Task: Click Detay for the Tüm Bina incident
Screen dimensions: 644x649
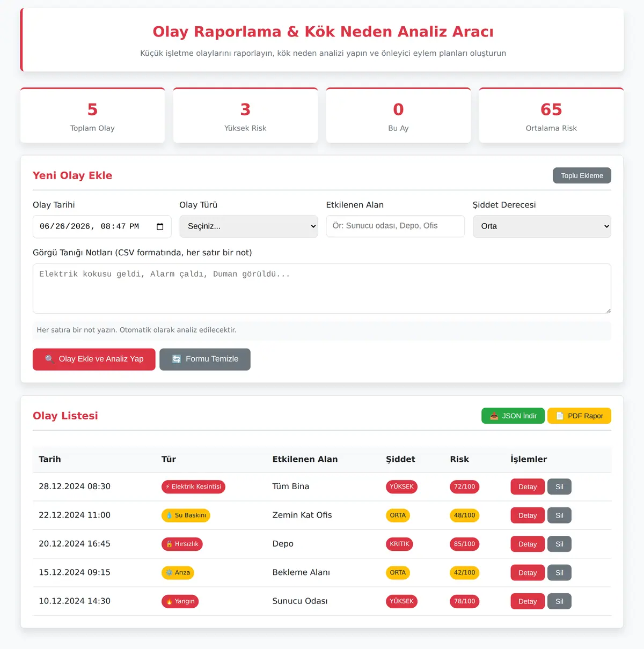Action: 528,486
